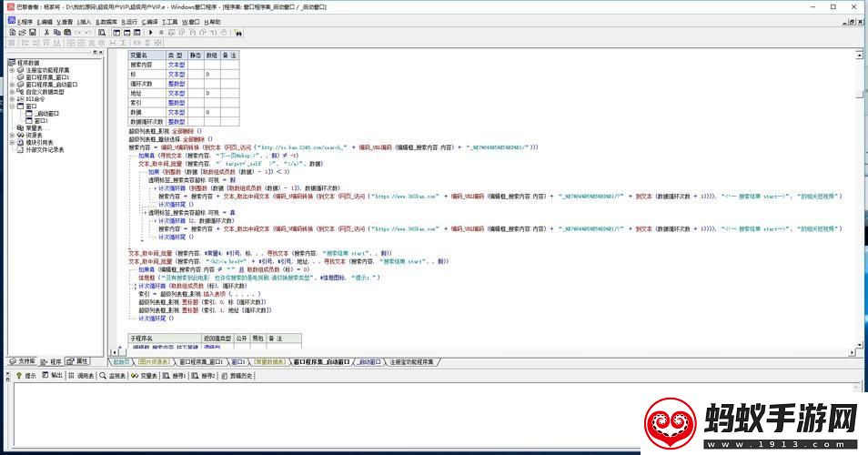Viewport: 868px width, 455px height.
Task: Open the B.数据库 menu
Action: coord(106,22)
